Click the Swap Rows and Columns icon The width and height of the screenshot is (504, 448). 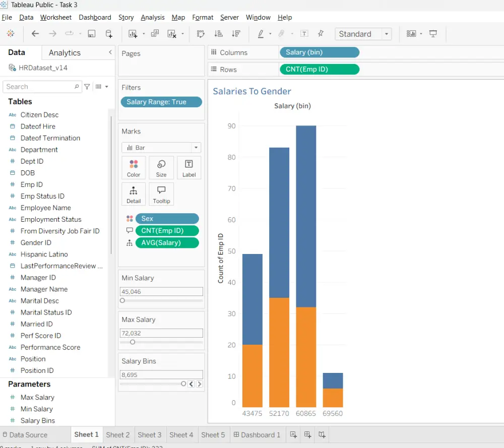201,33
